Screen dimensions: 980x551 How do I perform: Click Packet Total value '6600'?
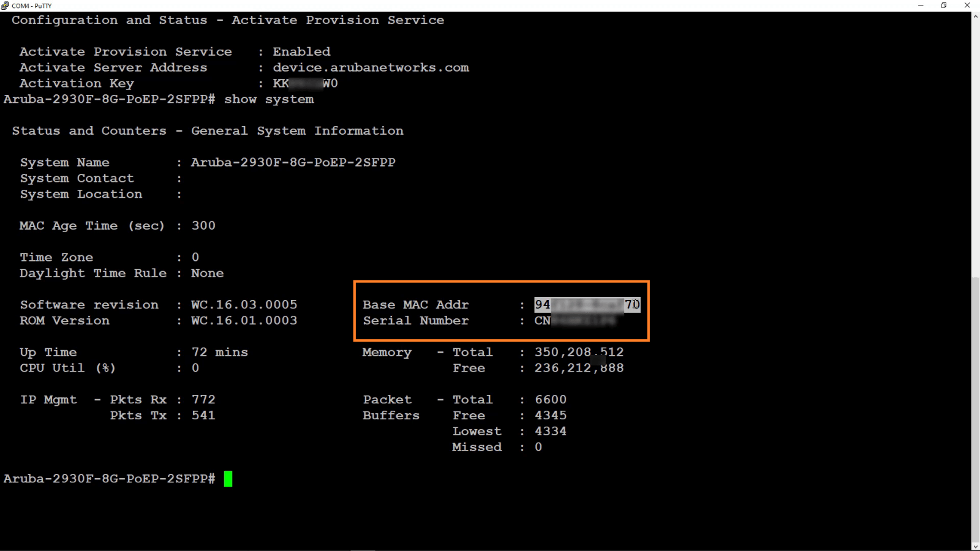click(x=551, y=399)
